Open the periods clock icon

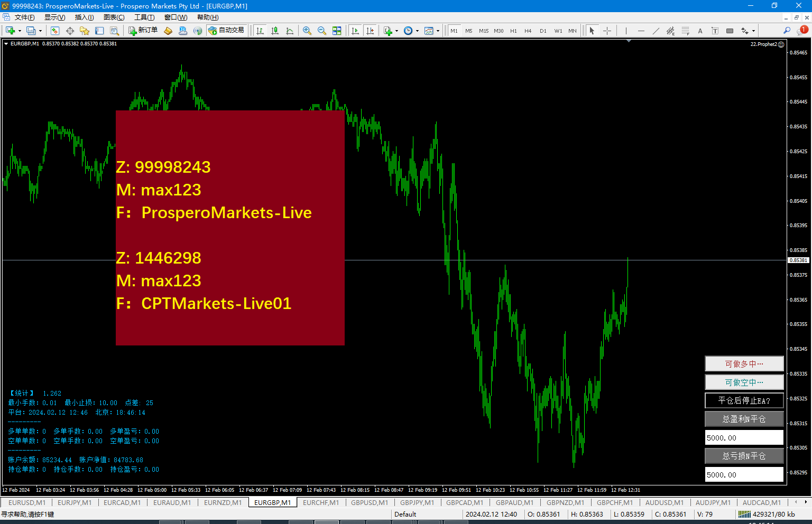(408, 31)
